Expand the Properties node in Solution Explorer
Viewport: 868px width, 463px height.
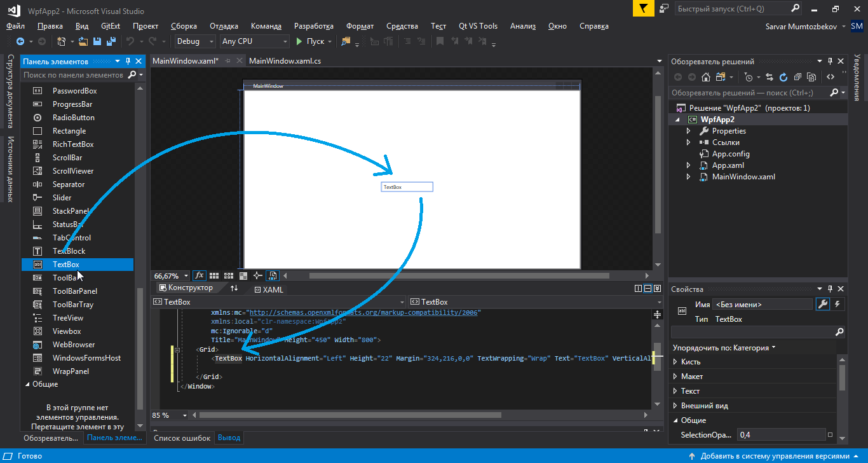point(688,131)
